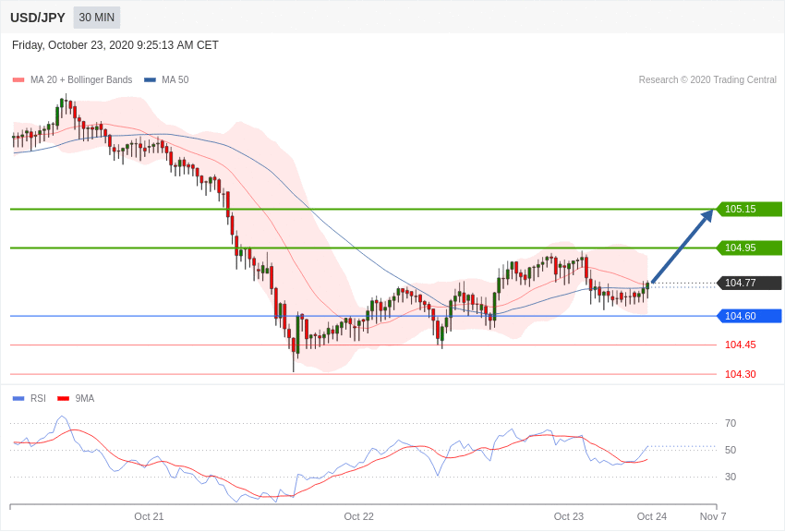Viewport: 785px width, 532px height.
Task: Click the RSI 70 level label
Action: pos(731,423)
